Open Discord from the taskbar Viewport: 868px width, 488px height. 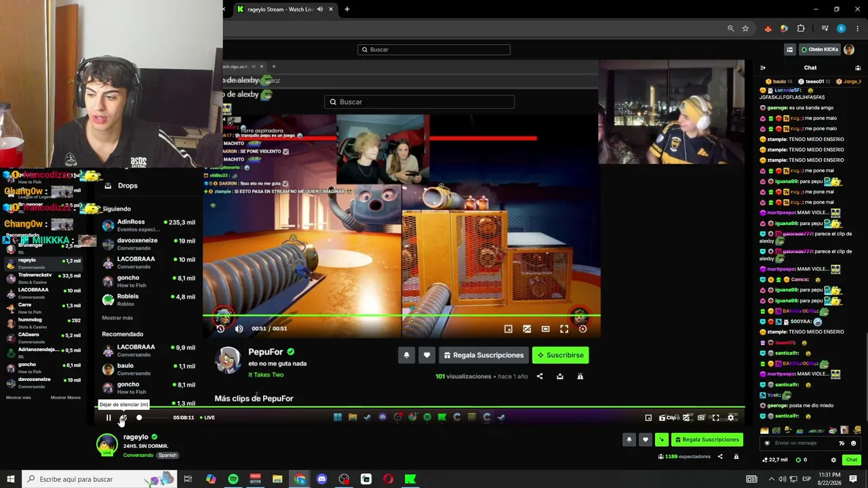tap(322, 479)
